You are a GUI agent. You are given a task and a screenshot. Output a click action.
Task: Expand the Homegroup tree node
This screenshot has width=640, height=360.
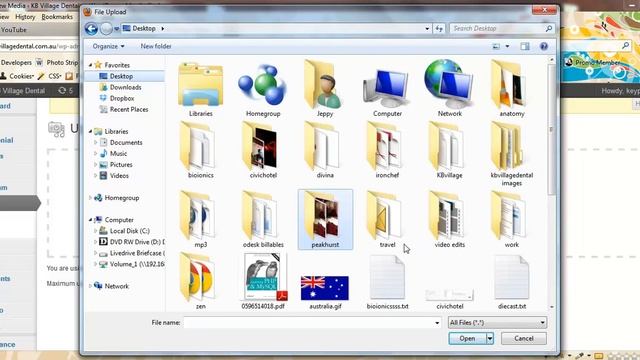pyautogui.click(x=91, y=198)
